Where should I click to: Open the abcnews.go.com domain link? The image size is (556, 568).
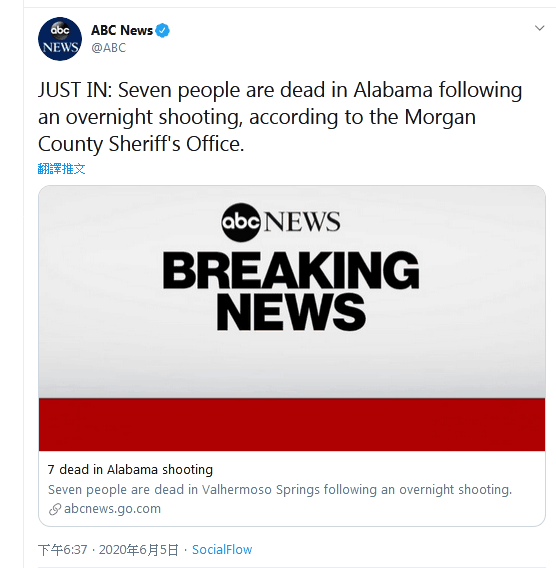(112, 509)
